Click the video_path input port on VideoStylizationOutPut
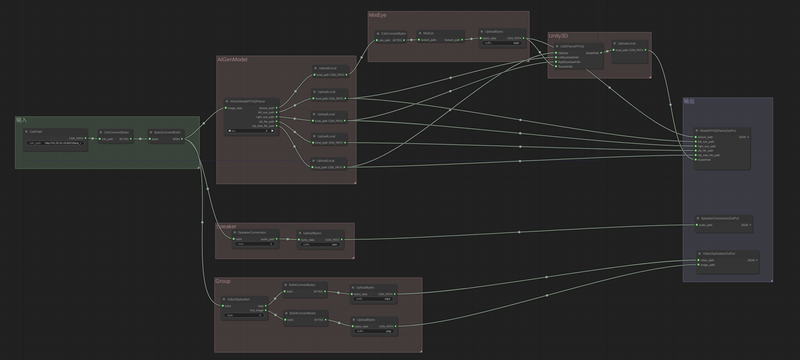Image resolution: width=800 pixels, height=360 pixels. pyautogui.click(x=698, y=260)
